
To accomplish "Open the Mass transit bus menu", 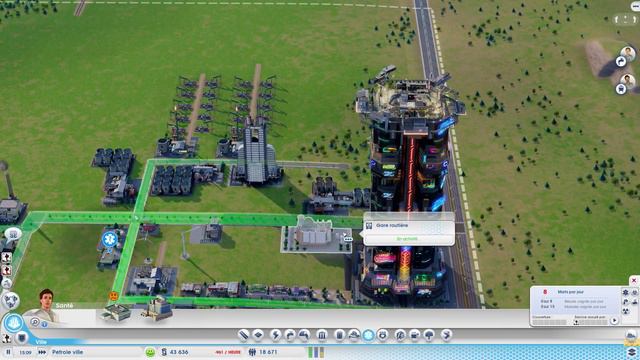I will tap(415, 335).
